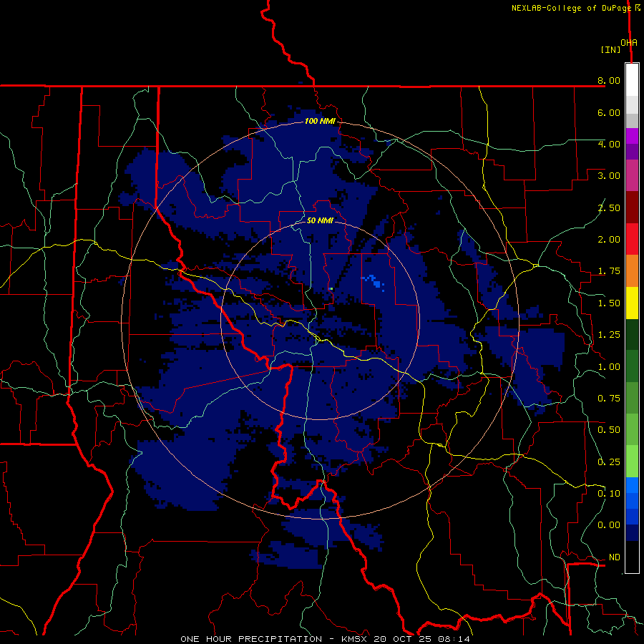Click the 0.25 legend value

click(x=609, y=462)
